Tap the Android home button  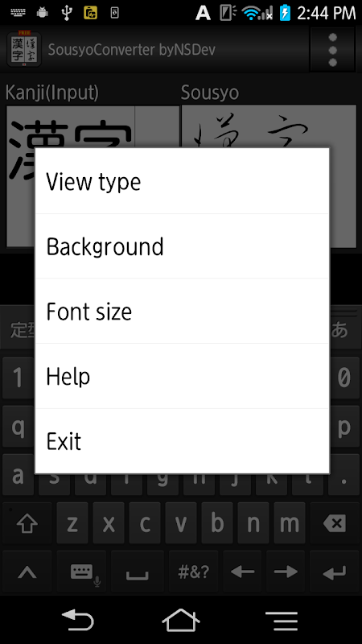click(180, 620)
